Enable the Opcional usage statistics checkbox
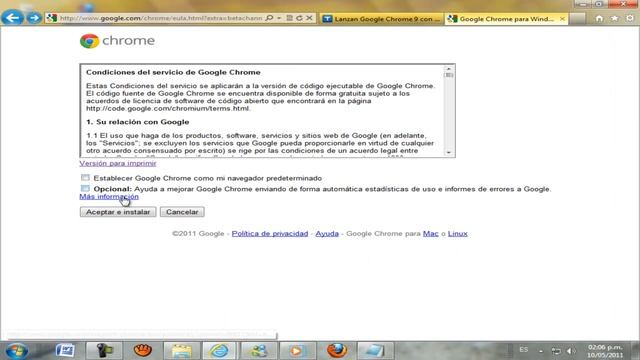Image resolution: width=640 pixels, height=360 pixels. pos(85,189)
